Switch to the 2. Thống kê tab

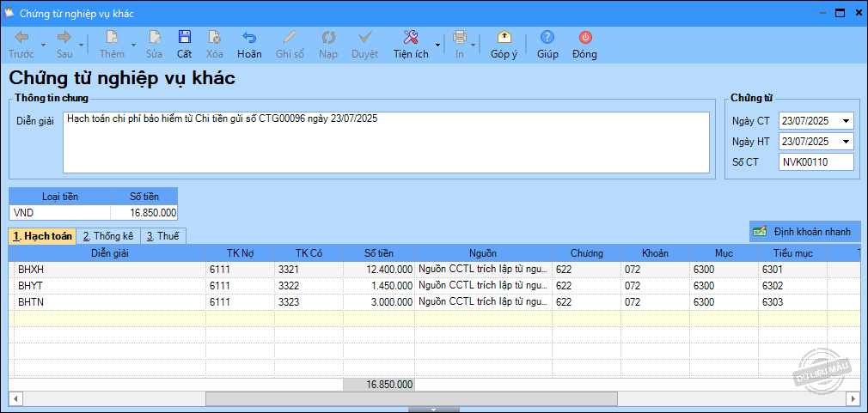point(108,236)
